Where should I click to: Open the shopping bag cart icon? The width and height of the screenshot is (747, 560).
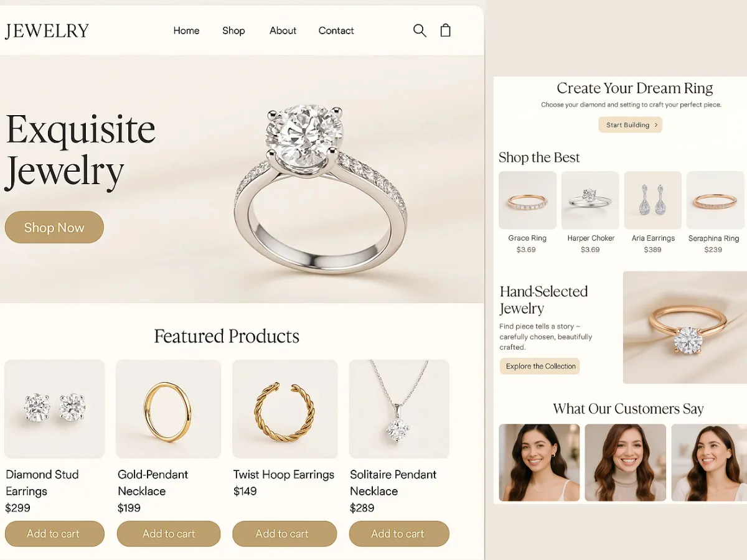445,30
